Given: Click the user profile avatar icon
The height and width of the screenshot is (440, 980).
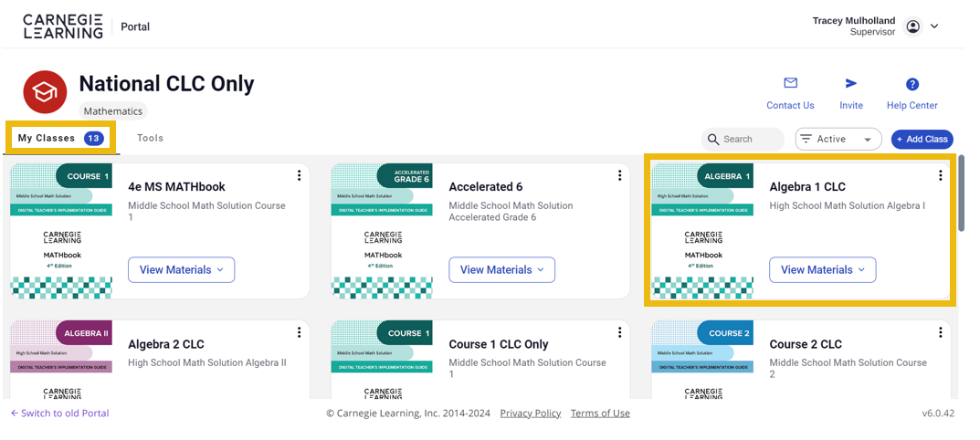Looking at the screenshot, I should 913,26.
